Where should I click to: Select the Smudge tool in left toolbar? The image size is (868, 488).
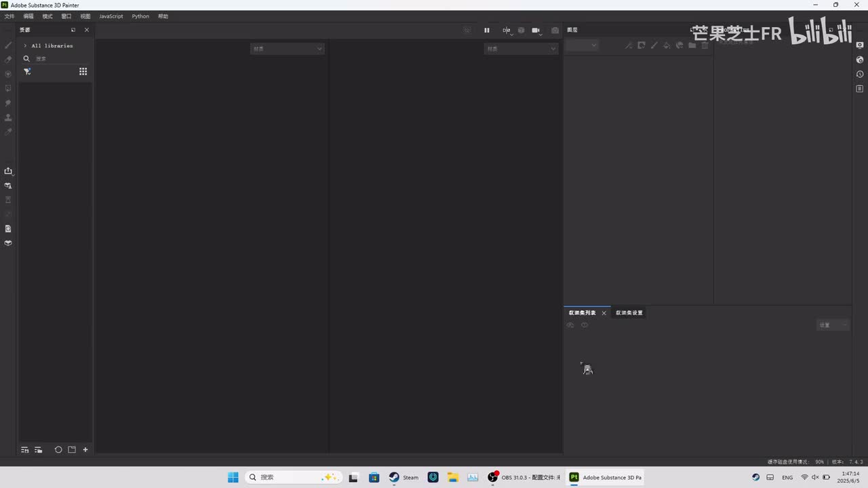pos(8,103)
